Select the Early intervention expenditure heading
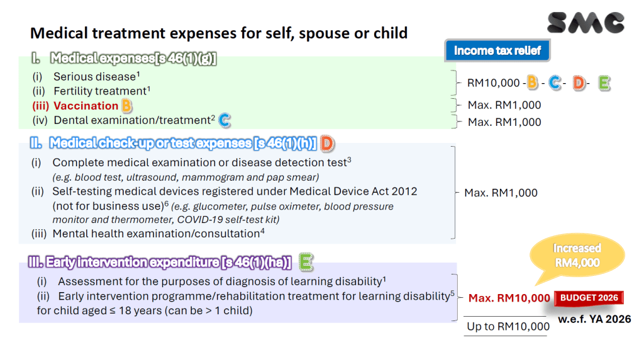The image size is (644, 357). point(160,262)
